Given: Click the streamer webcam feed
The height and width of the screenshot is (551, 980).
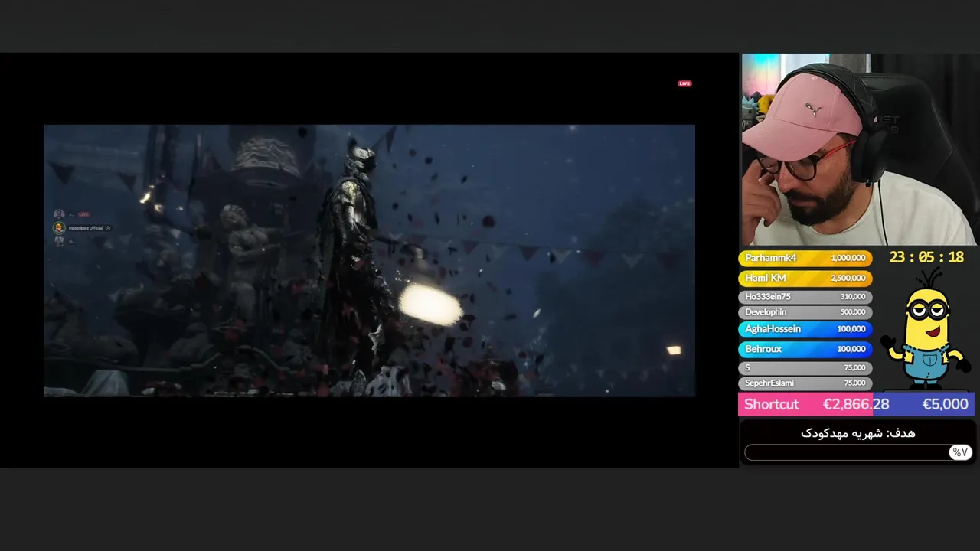Looking at the screenshot, I should pyautogui.click(x=860, y=150).
